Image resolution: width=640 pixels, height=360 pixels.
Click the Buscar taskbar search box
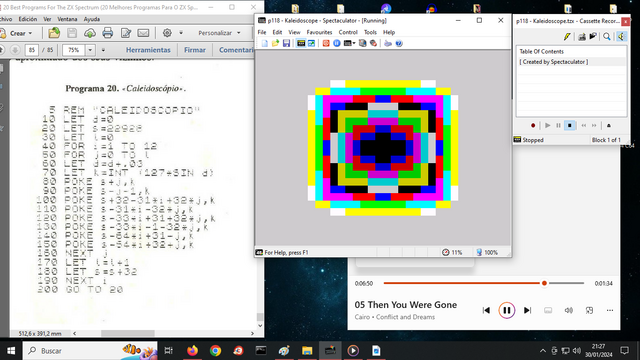(x=90, y=351)
